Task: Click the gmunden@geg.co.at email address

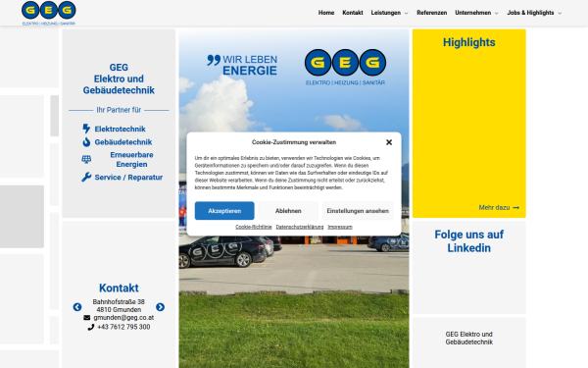Action: (123, 318)
